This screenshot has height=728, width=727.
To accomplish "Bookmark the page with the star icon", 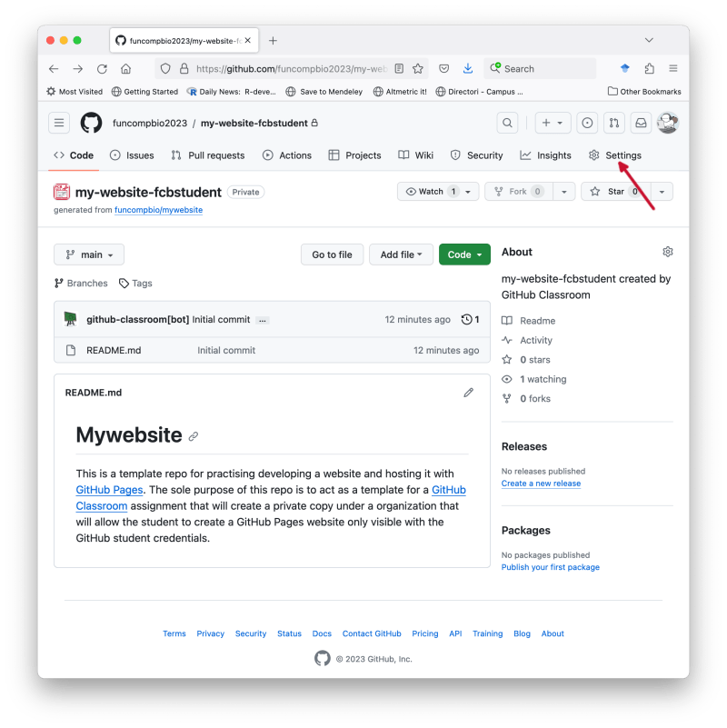I will pos(418,69).
